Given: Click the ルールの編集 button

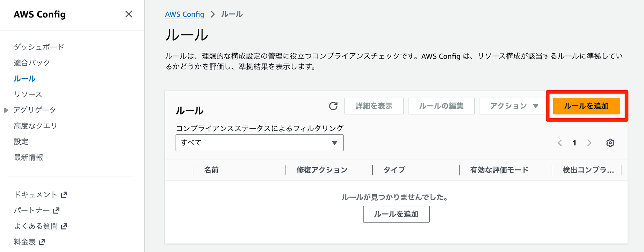Looking at the screenshot, I should pyautogui.click(x=441, y=106).
